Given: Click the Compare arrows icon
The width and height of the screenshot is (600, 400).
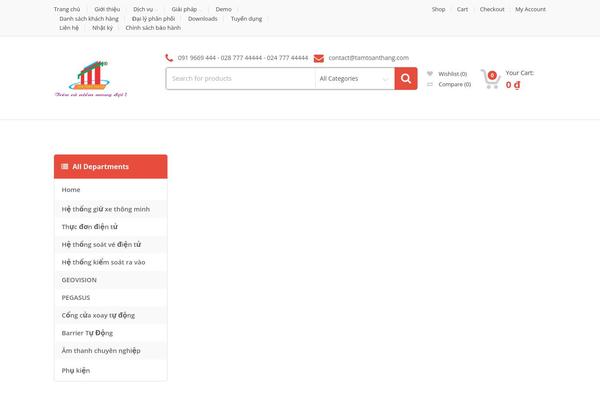Looking at the screenshot, I should (430, 84).
